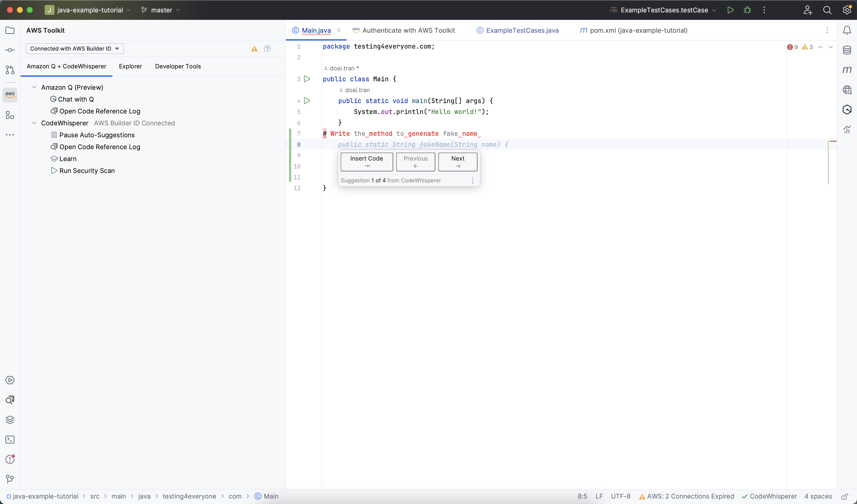
Task: Switch to the Explorer tab
Action: (130, 66)
